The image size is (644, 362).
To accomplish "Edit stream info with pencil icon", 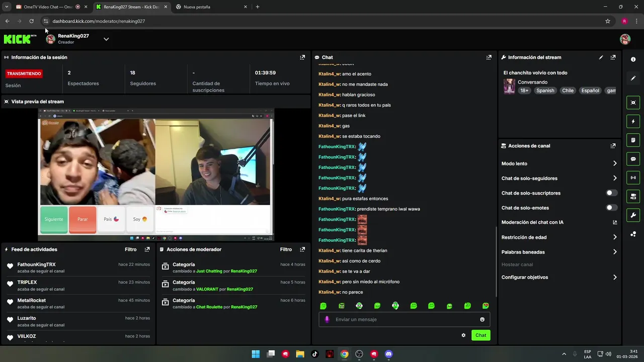I will 601,57.
